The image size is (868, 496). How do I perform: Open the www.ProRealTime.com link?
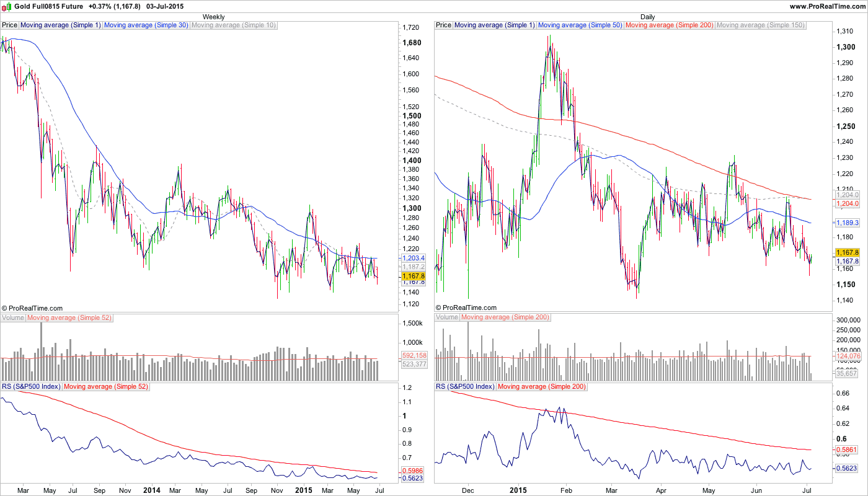[x=826, y=6]
